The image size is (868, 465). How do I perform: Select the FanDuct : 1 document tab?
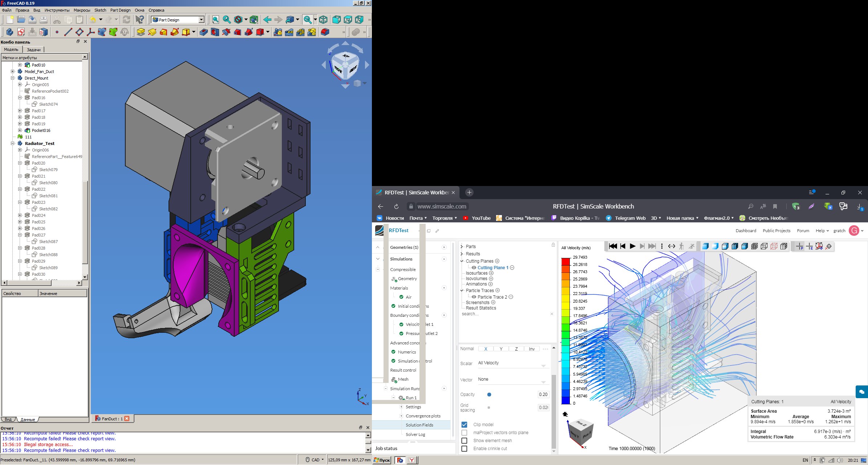click(112, 418)
